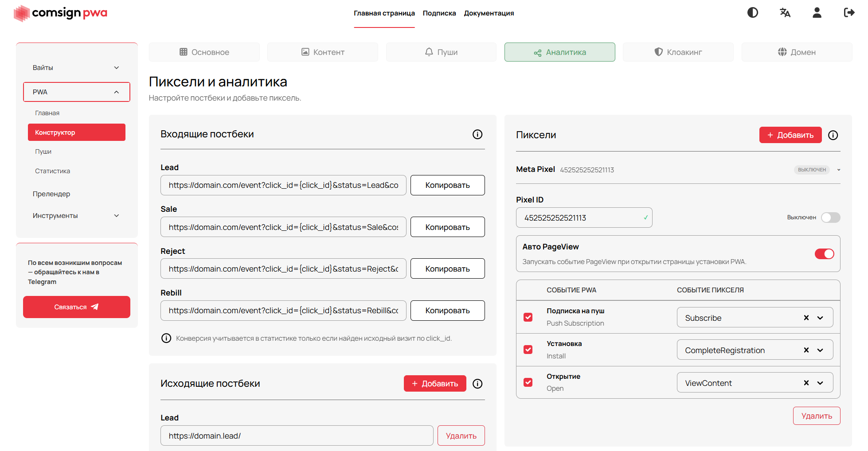Open the Документация nav item
Viewport: 868px width, 451px height.
(x=489, y=13)
